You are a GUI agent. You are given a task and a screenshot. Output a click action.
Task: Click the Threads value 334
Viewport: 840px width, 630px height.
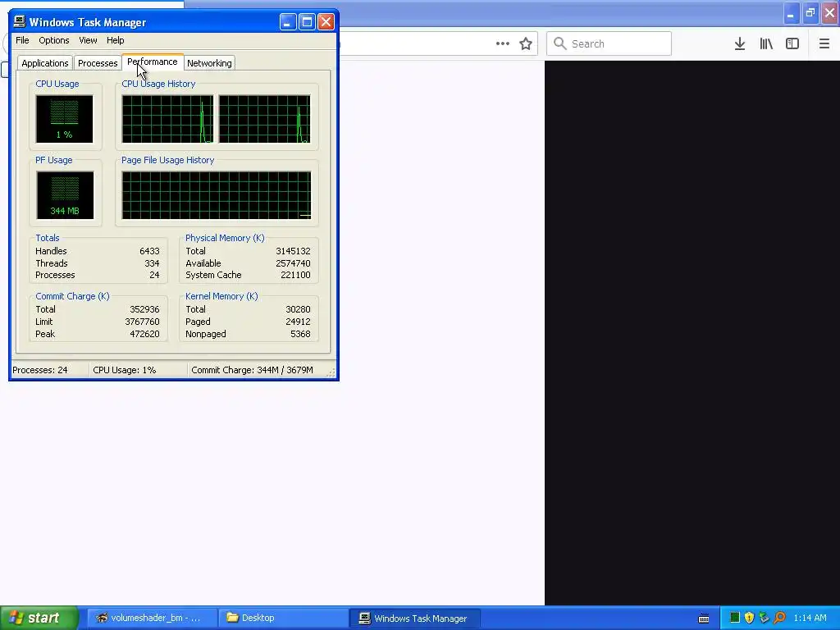coord(152,263)
